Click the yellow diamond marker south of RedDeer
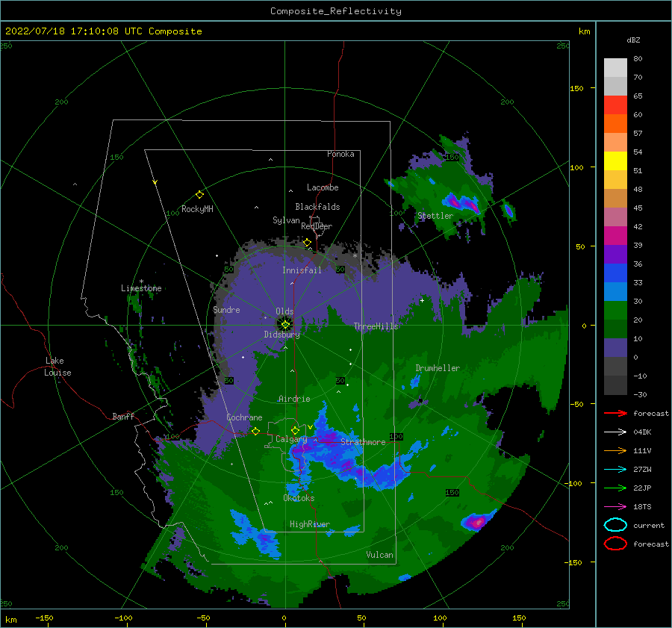The height and width of the screenshot is (628, 672). (307, 243)
